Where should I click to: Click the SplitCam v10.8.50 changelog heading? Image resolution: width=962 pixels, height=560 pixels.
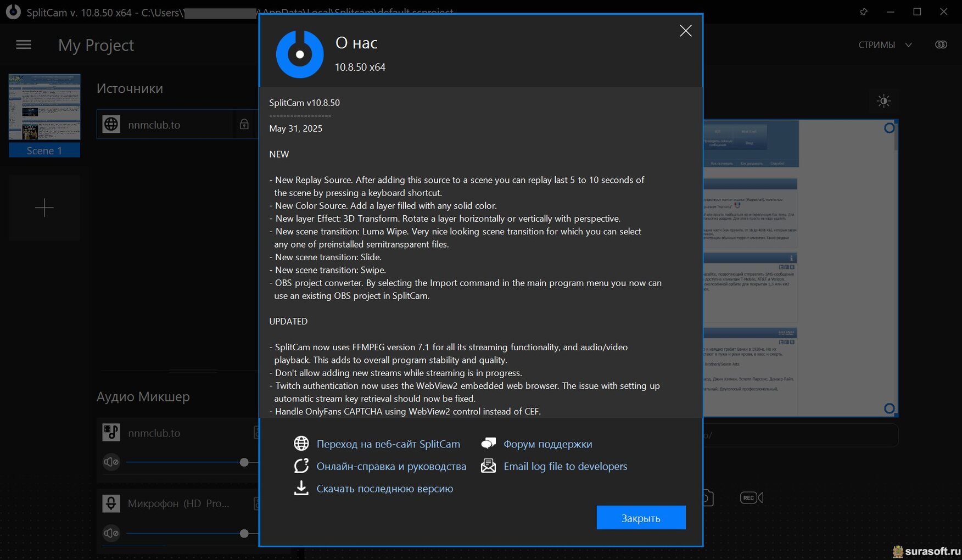pyautogui.click(x=304, y=103)
